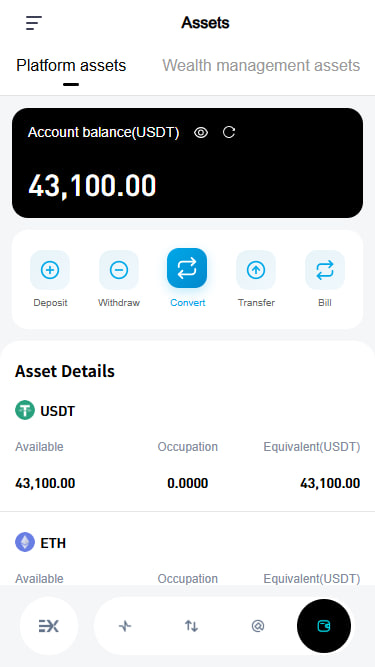The height and width of the screenshot is (667, 375).
Task: Tap the Transfer arrow icon
Action: pos(256,270)
